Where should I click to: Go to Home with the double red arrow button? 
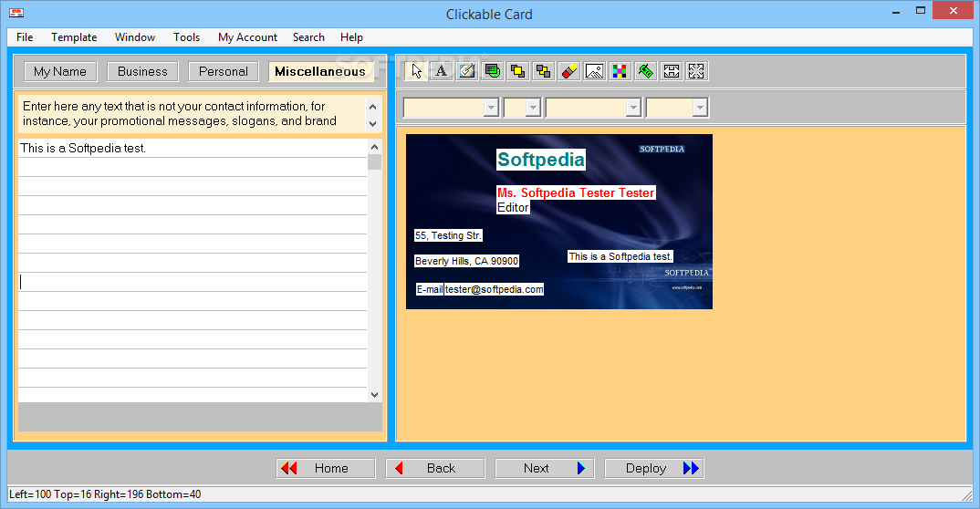(x=326, y=468)
